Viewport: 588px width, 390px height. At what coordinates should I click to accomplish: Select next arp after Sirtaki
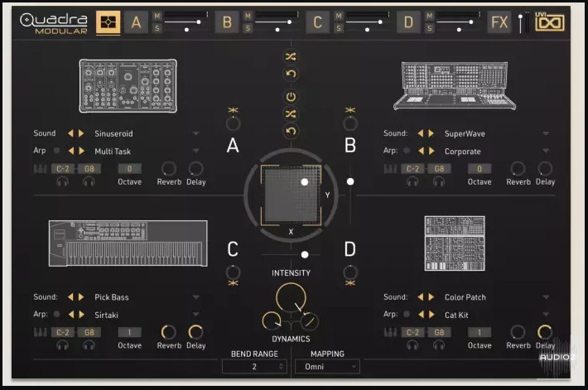[x=82, y=315]
